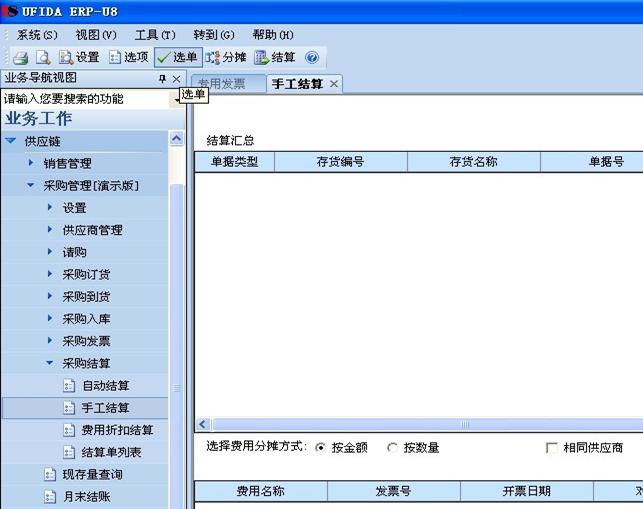The height and width of the screenshot is (509, 643).
Task: Expand the 请购 tree node
Action: [x=50, y=252]
